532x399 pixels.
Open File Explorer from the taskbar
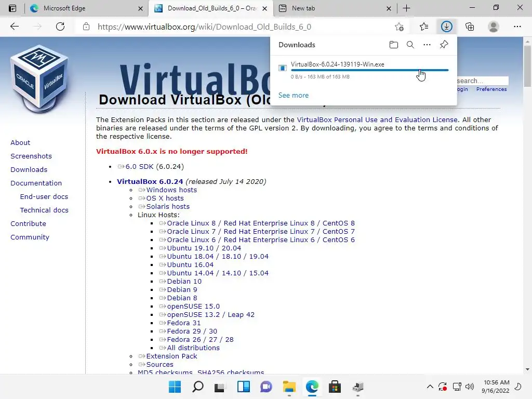coord(289,387)
